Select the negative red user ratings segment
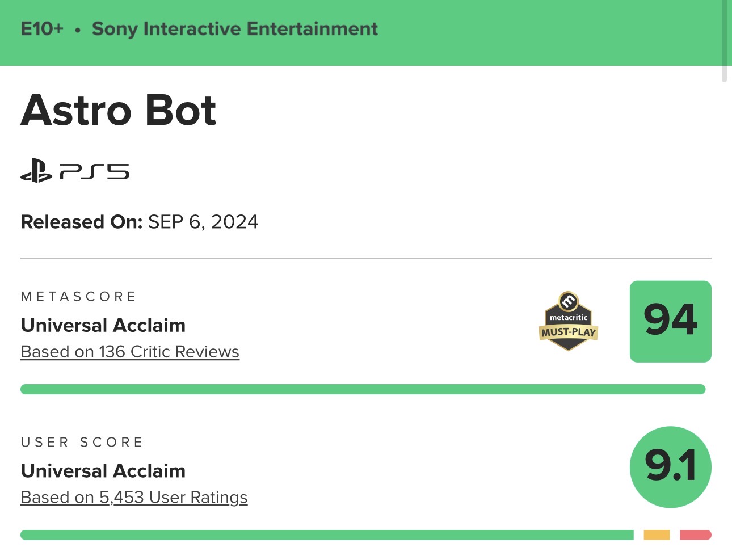Screen dimensions: 732x560 [x=695, y=534]
